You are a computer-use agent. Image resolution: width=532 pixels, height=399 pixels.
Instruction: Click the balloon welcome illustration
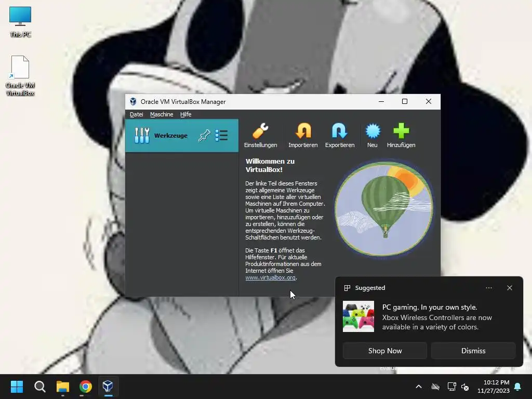(x=384, y=209)
